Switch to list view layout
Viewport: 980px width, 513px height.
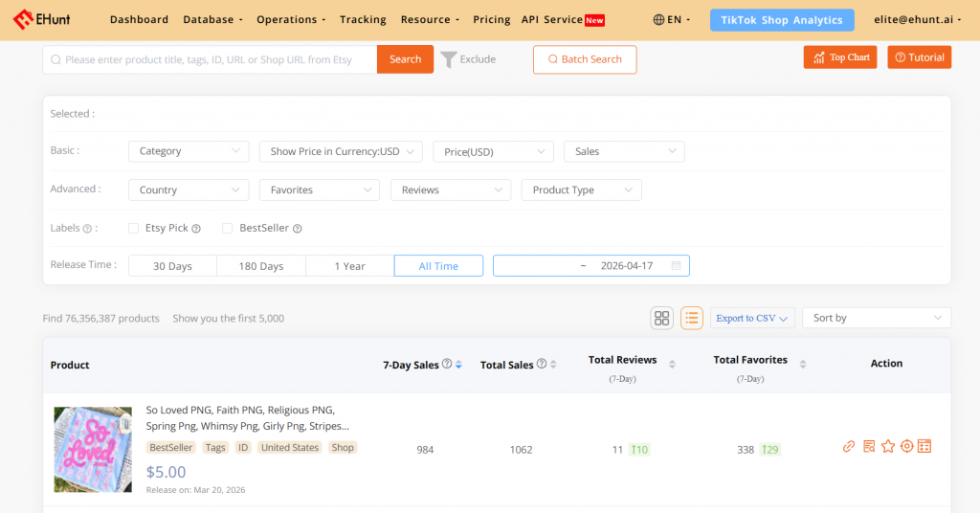(x=692, y=318)
